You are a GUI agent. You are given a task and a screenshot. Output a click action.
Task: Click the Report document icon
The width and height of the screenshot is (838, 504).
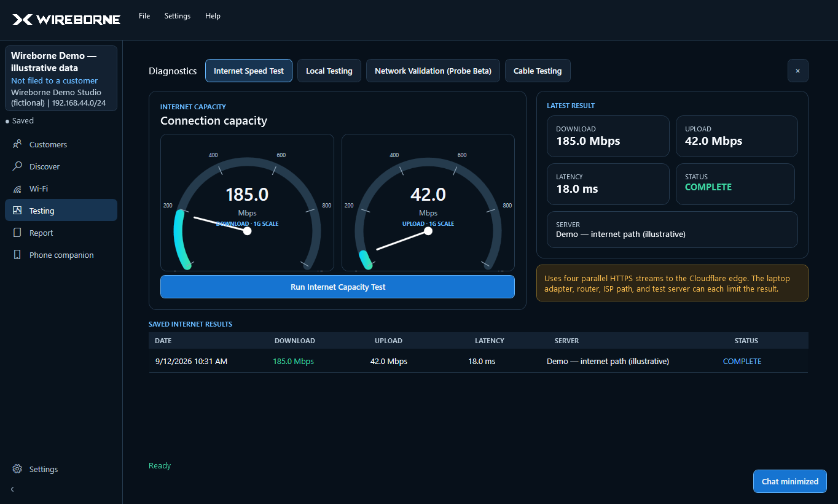point(17,233)
